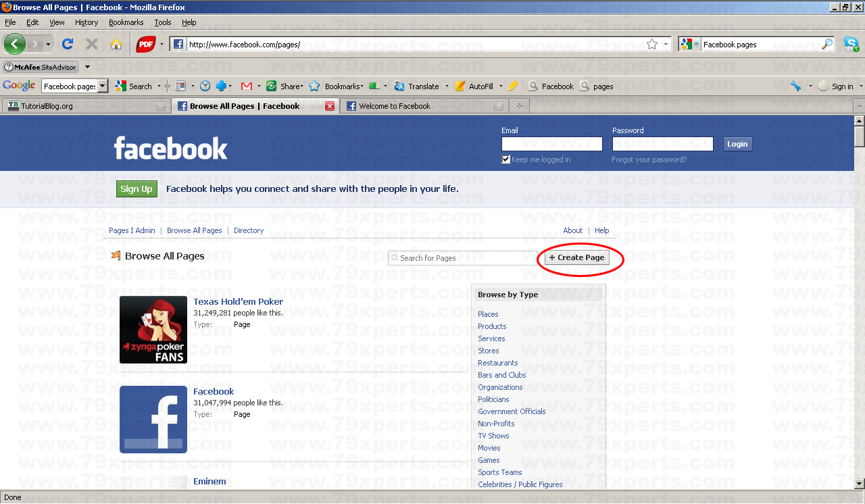Click the Forgot your password link
865x504 pixels.
[x=649, y=159]
